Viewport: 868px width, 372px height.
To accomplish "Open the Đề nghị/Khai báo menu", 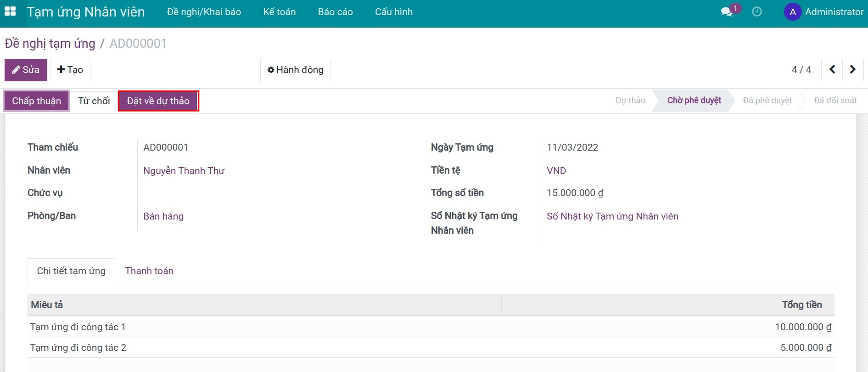I will pos(204,12).
